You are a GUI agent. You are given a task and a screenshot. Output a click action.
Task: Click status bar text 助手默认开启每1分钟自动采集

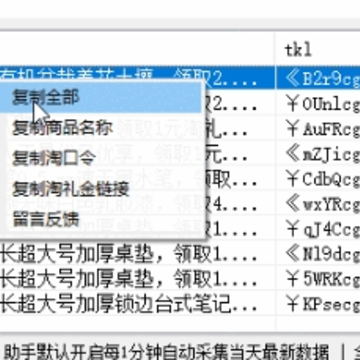click(x=167, y=351)
